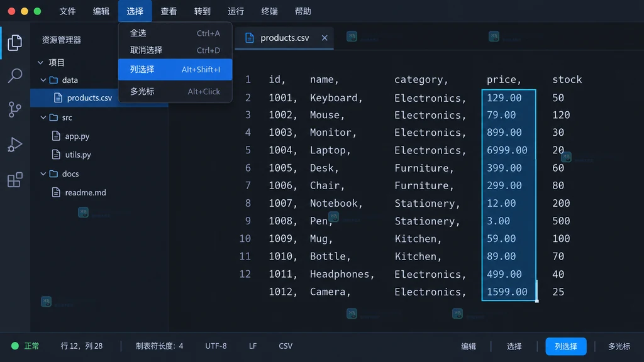
Task: Click the 6999.00 price value
Action: click(507, 150)
